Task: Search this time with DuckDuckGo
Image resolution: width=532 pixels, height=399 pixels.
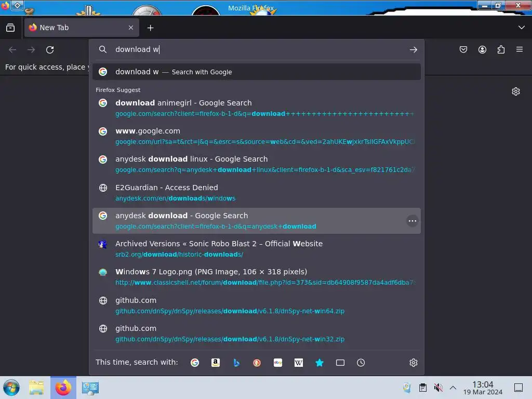Action: click(x=257, y=363)
